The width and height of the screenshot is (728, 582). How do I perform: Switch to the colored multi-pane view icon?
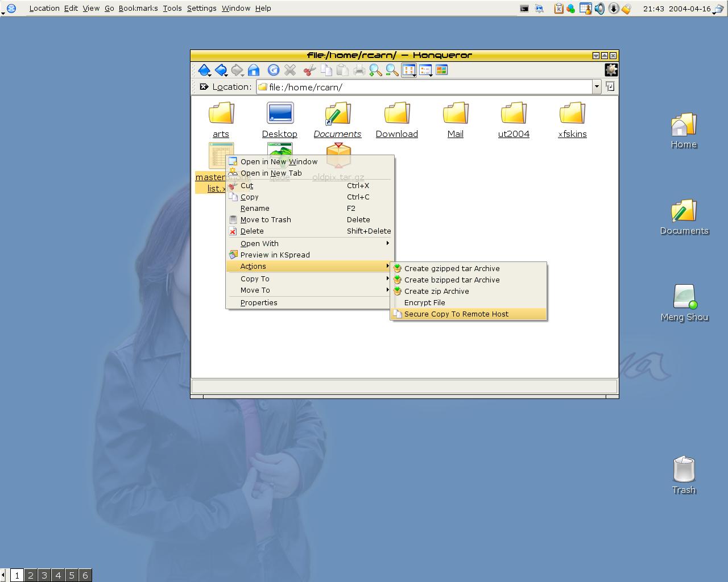[x=441, y=70]
